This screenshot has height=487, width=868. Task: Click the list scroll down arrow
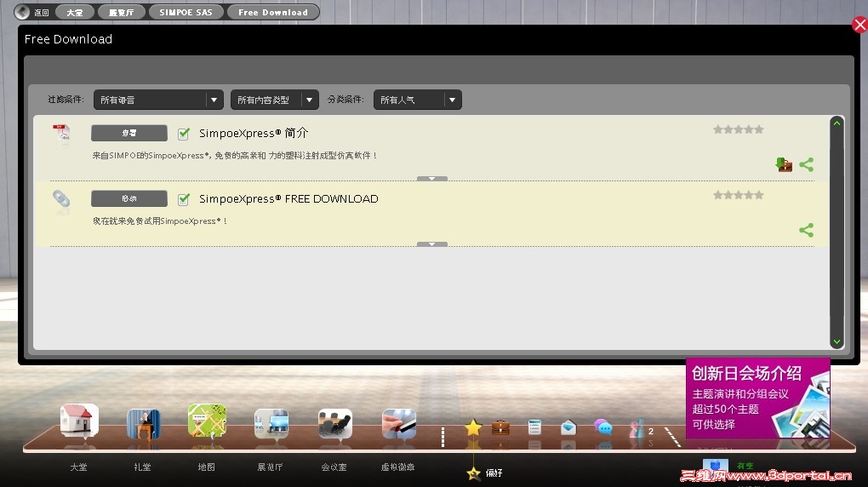click(x=837, y=342)
